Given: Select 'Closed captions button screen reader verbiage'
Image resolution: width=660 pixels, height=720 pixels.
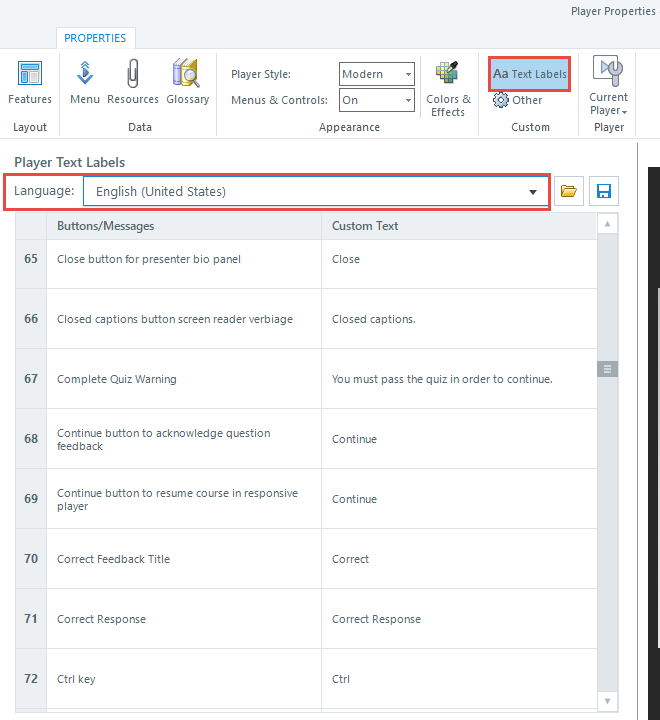Looking at the screenshot, I should coord(175,319).
